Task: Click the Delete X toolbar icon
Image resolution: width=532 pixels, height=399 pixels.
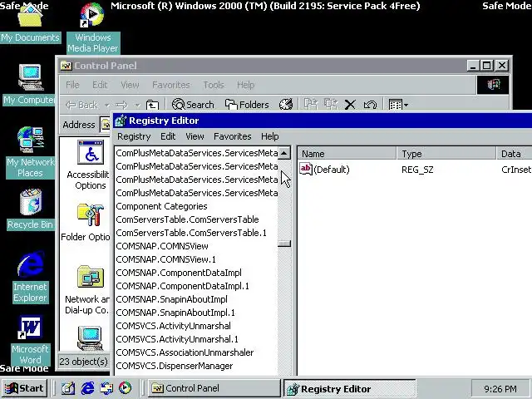Action: [x=350, y=105]
